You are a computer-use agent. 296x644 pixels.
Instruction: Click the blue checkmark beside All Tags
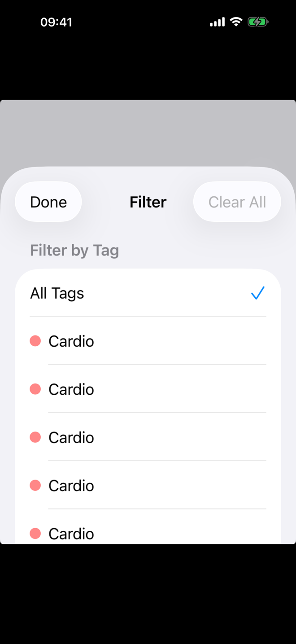pyautogui.click(x=257, y=293)
